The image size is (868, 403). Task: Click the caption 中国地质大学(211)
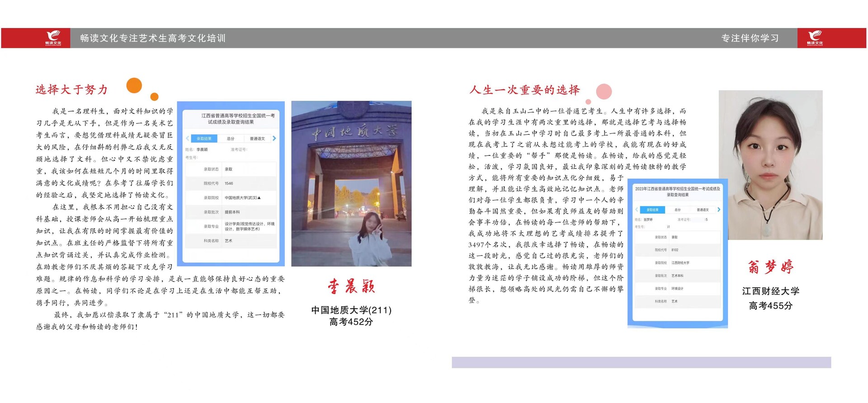(x=351, y=310)
